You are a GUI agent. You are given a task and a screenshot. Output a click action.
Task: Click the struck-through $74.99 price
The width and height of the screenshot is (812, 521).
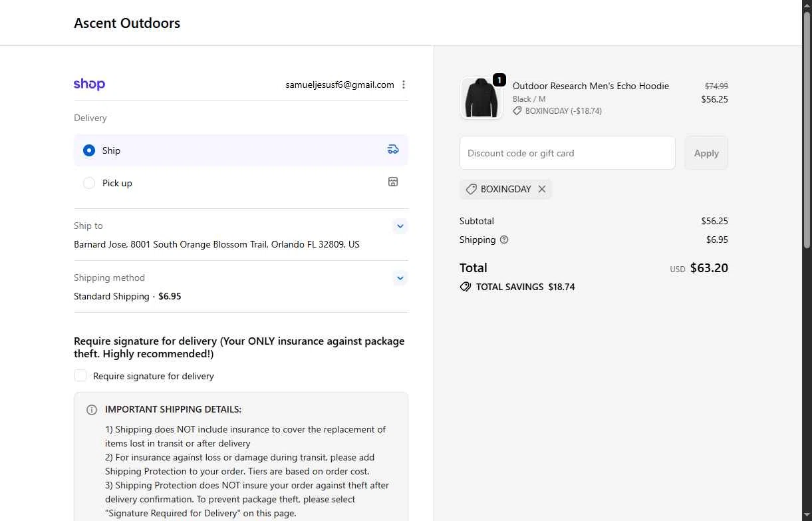click(716, 86)
